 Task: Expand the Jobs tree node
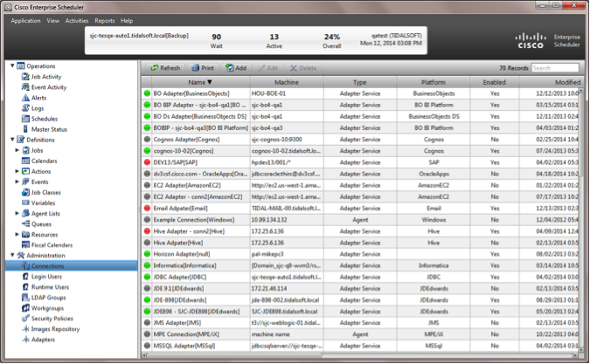tap(18, 150)
